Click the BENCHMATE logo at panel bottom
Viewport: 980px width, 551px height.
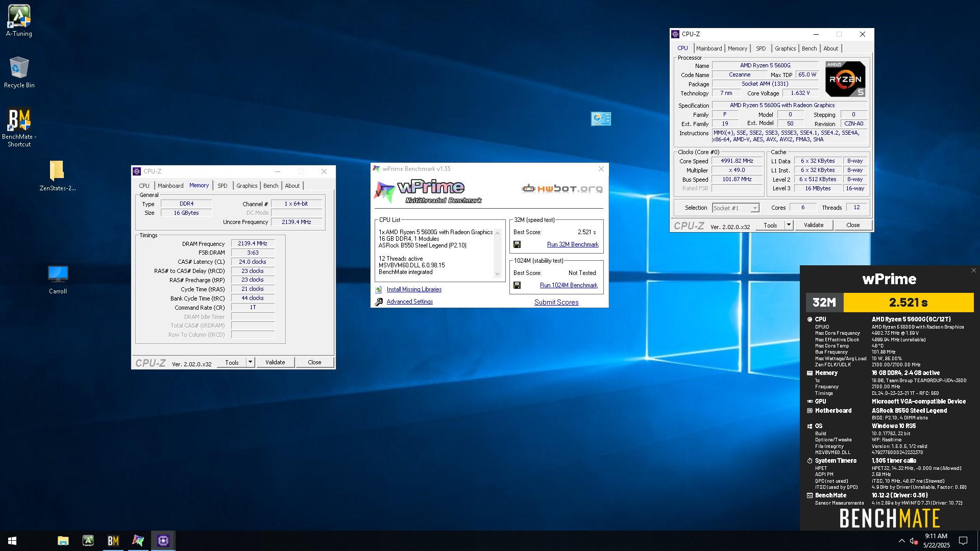coord(890,518)
